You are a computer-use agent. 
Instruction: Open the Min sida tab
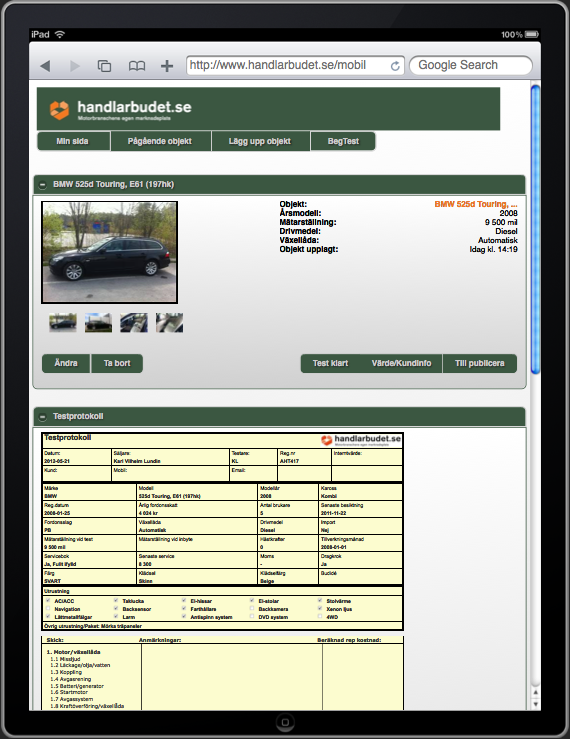click(x=74, y=141)
